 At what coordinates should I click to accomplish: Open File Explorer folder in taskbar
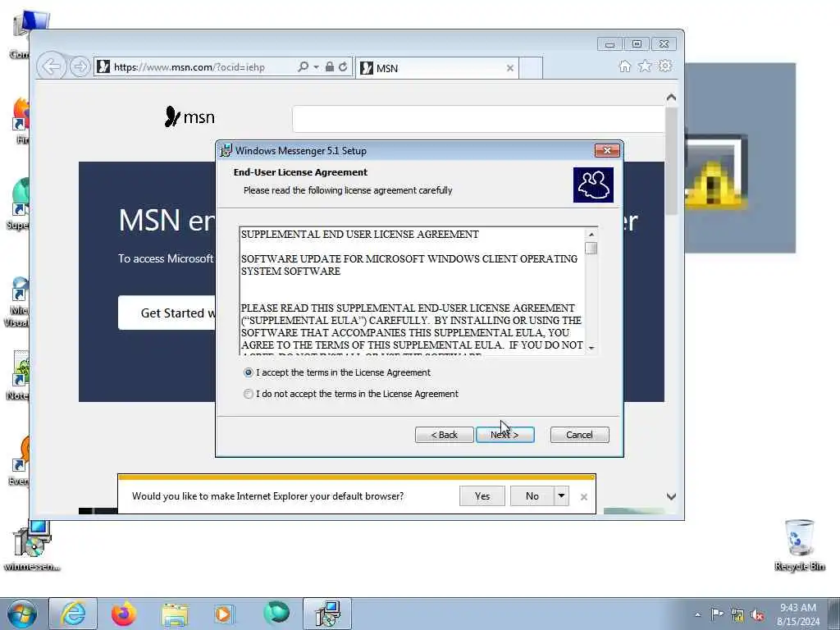[x=175, y=614]
